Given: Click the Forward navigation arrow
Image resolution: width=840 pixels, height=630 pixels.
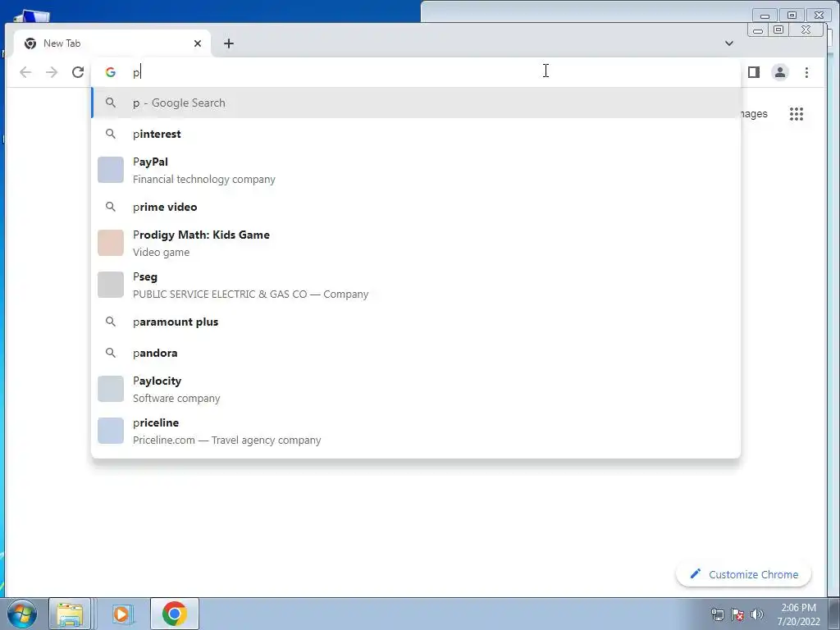Looking at the screenshot, I should pos(52,72).
